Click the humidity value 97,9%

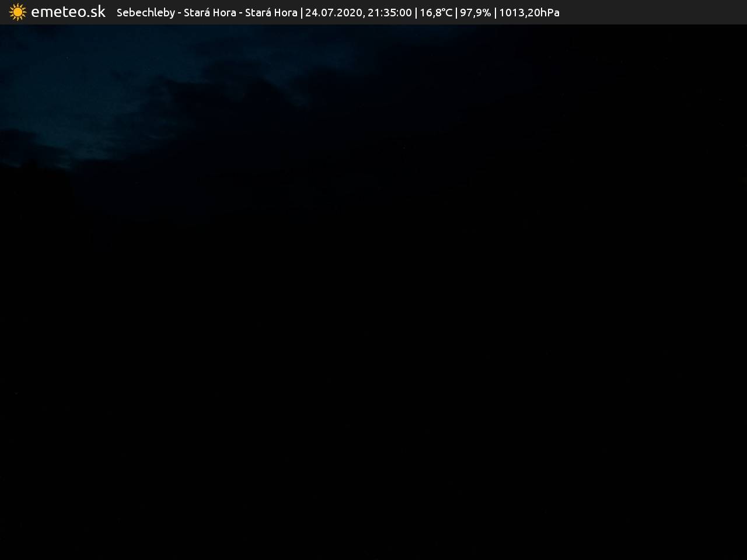pyautogui.click(x=475, y=13)
